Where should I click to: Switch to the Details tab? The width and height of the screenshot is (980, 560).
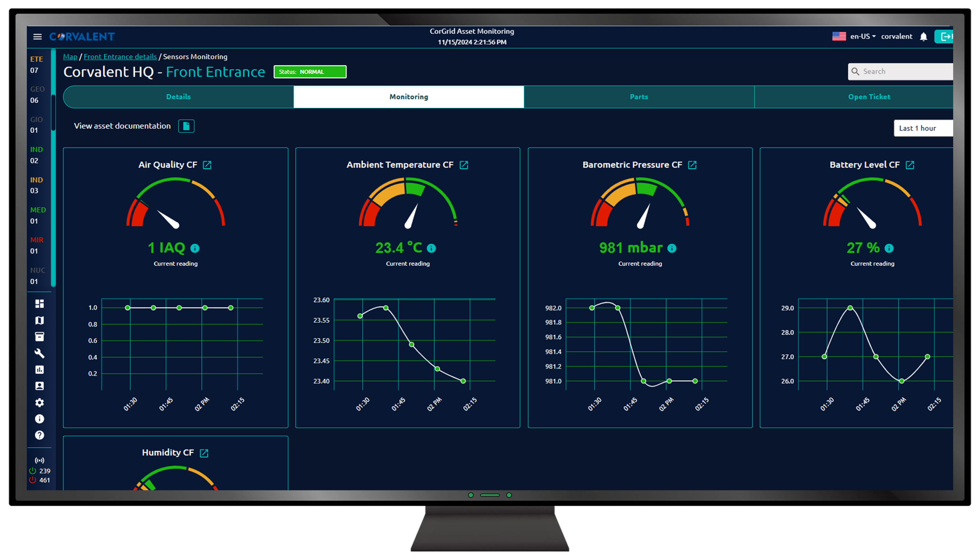(x=178, y=97)
